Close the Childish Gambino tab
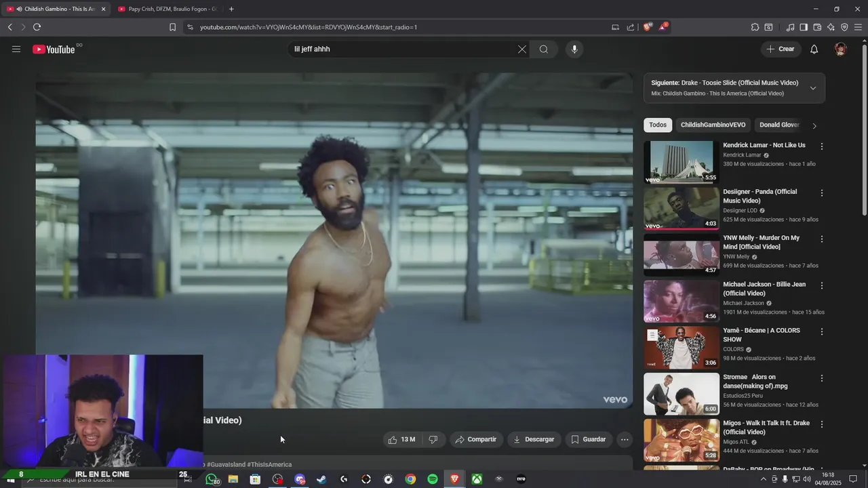 click(x=103, y=9)
